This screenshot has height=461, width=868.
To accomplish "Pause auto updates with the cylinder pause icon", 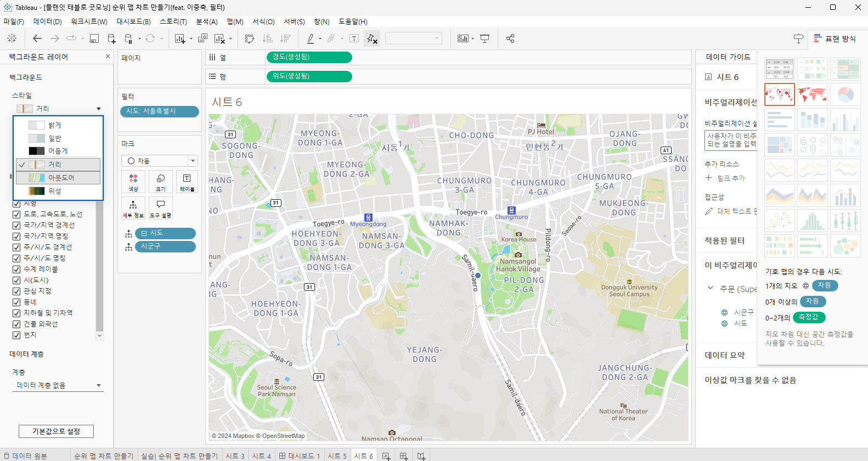I will pos(128,38).
